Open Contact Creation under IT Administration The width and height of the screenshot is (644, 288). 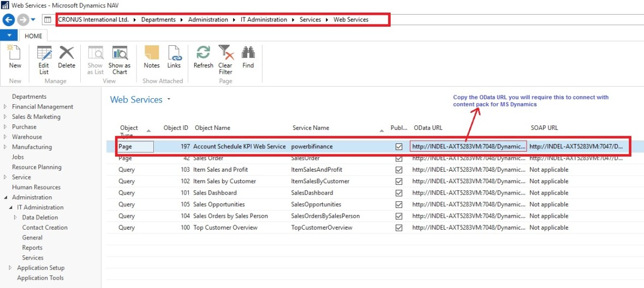tap(45, 227)
